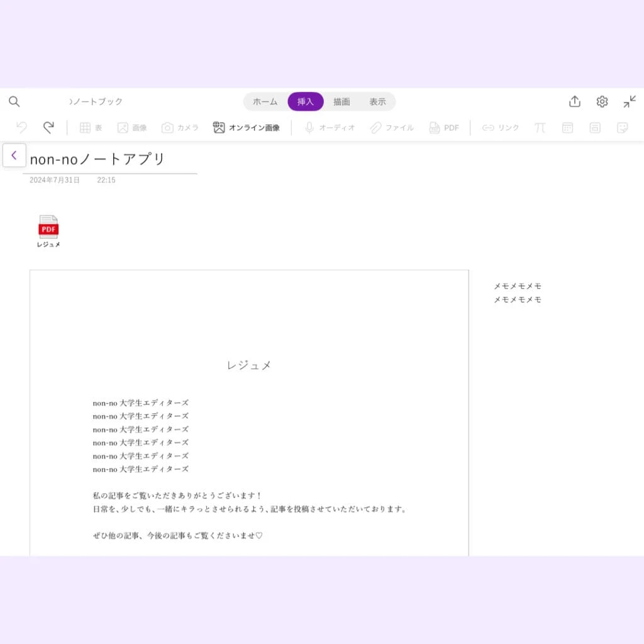
Task: Click the page template icon
Action: click(595, 128)
